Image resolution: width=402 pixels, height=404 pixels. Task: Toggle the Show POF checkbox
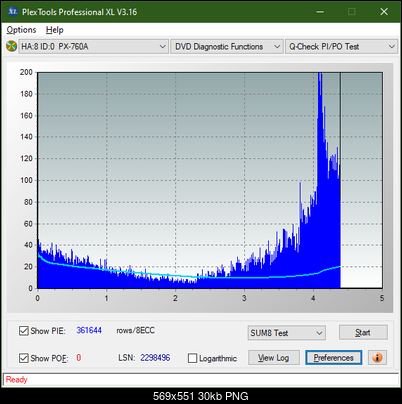[x=23, y=358]
